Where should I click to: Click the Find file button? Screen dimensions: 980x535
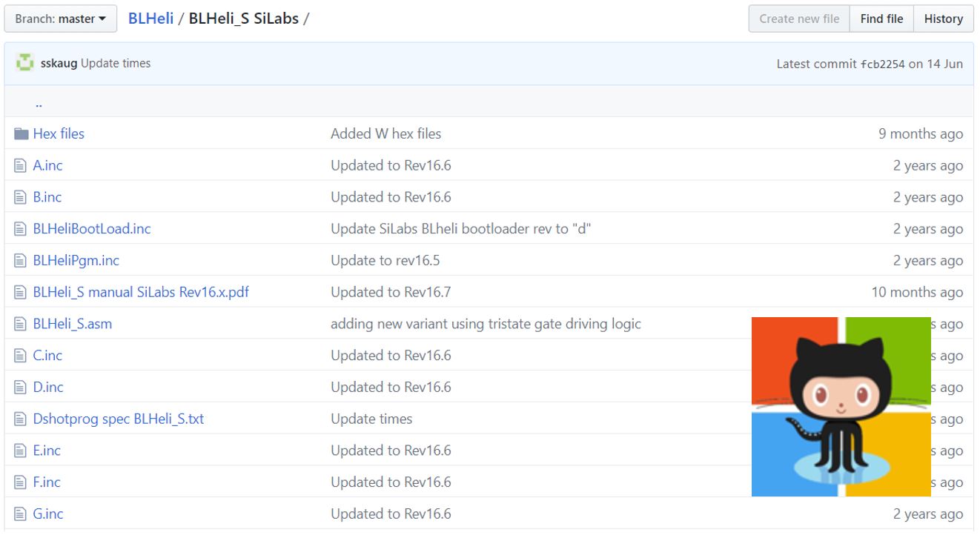tap(881, 19)
